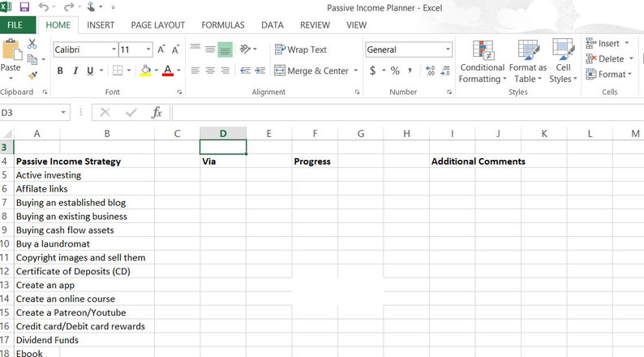Toggle Italic formatting

click(75, 71)
